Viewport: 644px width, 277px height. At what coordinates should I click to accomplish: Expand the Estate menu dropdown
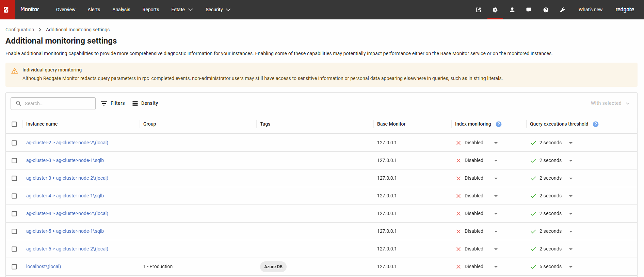182,10
